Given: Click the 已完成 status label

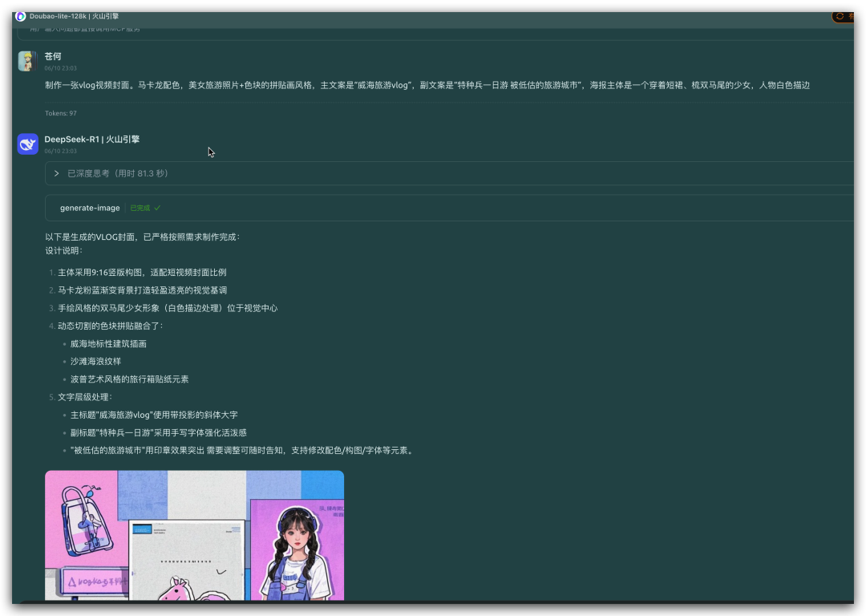Looking at the screenshot, I should tap(140, 209).
